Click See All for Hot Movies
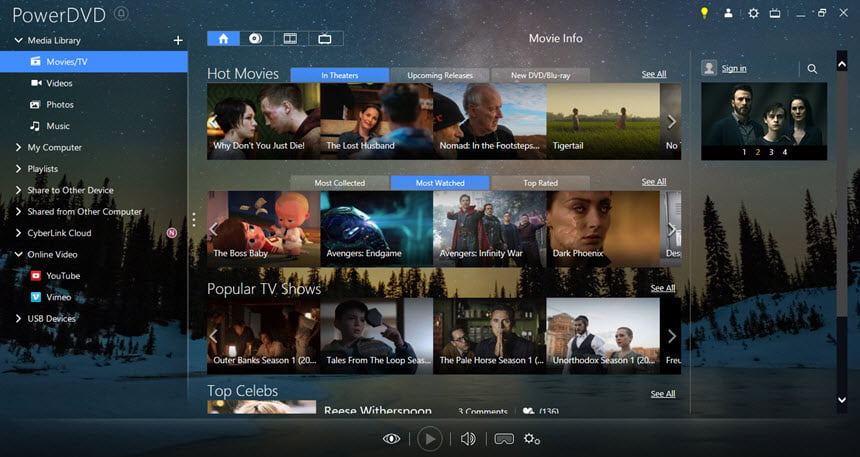This screenshot has height=457, width=860. [654, 74]
